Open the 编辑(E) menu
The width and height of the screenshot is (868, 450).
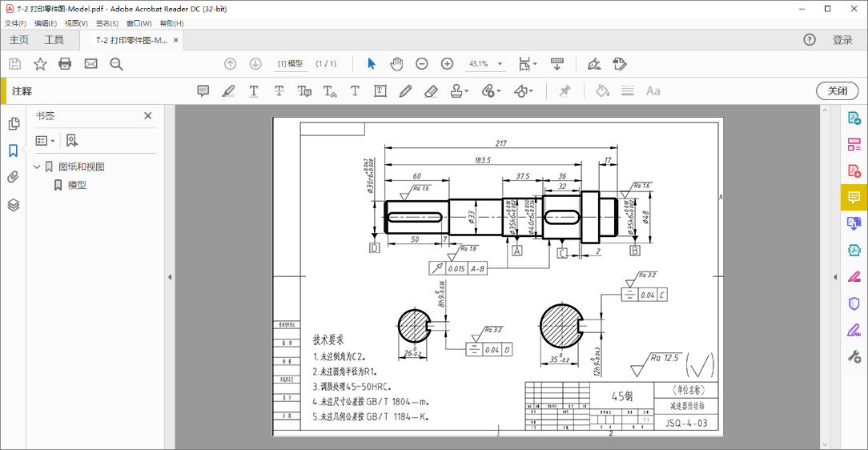[46, 23]
